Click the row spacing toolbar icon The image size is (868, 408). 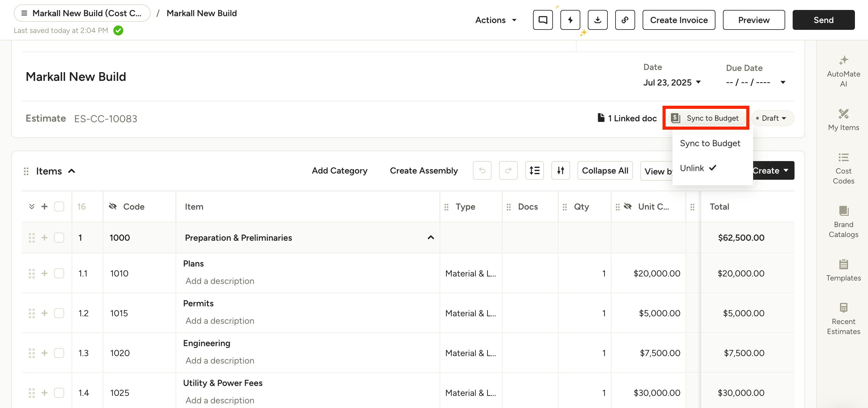(534, 170)
